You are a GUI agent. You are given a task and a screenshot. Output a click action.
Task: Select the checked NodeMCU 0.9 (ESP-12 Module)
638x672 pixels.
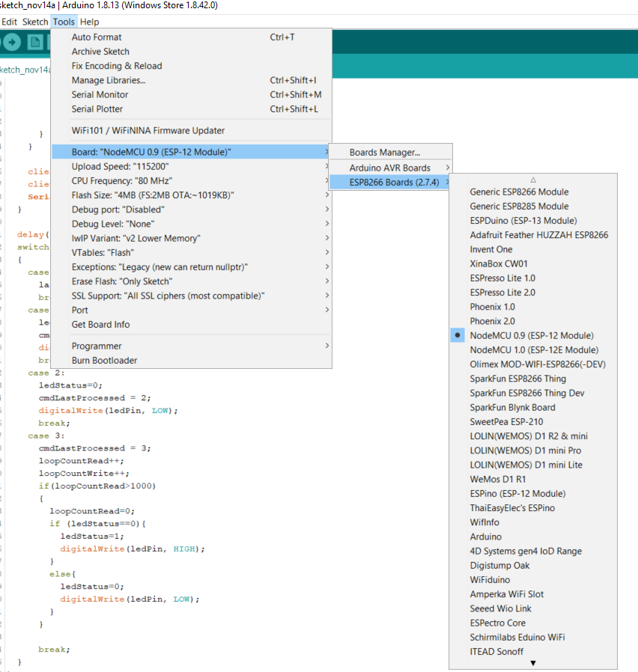[533, 335]
